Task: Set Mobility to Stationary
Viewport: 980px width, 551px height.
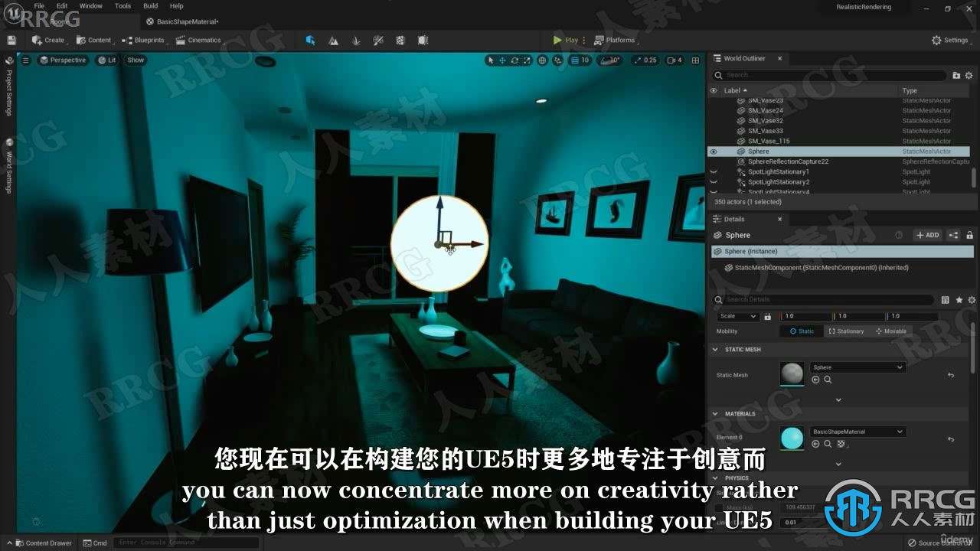Action: (x=846, y=331)
